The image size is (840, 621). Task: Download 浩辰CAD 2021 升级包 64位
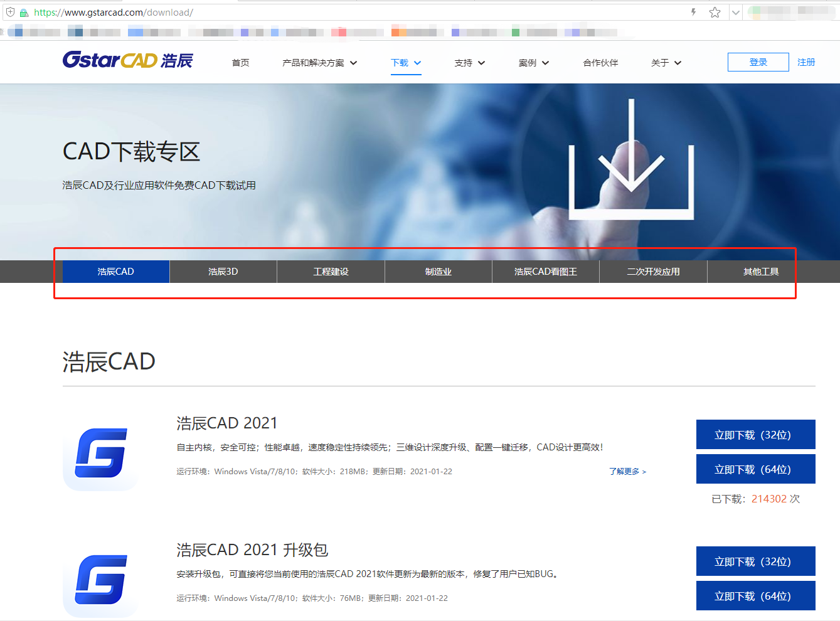tap(756, 596)
